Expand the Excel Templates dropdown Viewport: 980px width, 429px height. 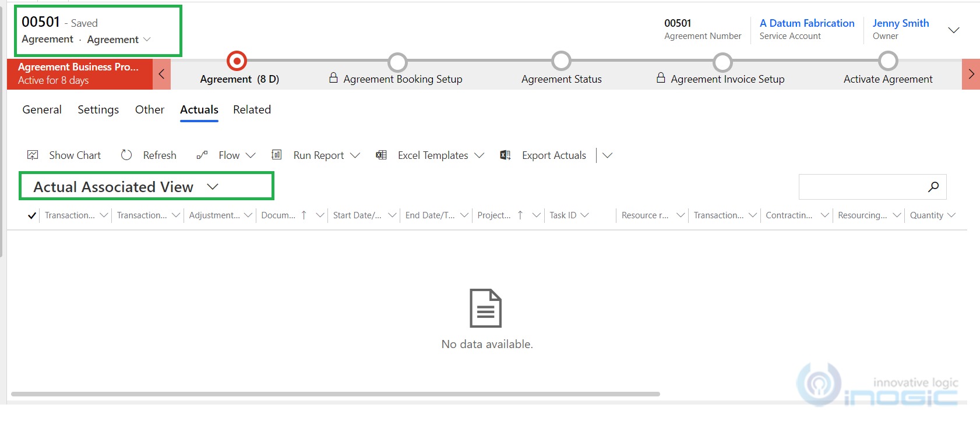[x=479, y=155]
